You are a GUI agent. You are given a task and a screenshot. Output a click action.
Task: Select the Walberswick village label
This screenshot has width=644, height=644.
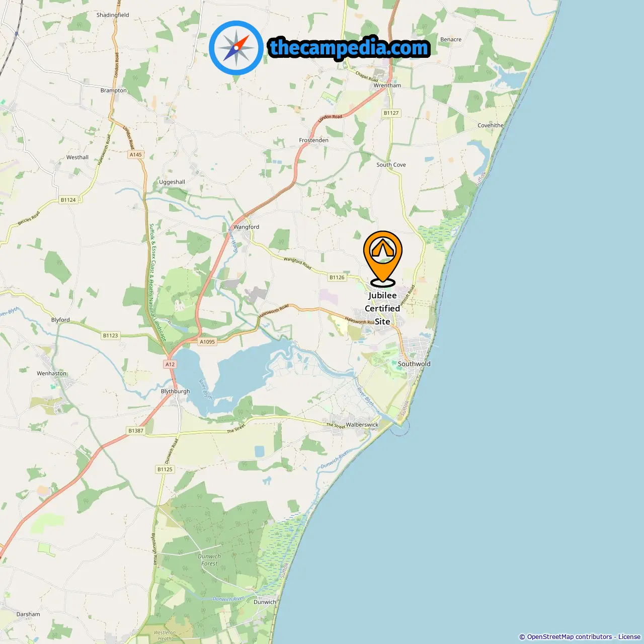(x=362, y=425)
